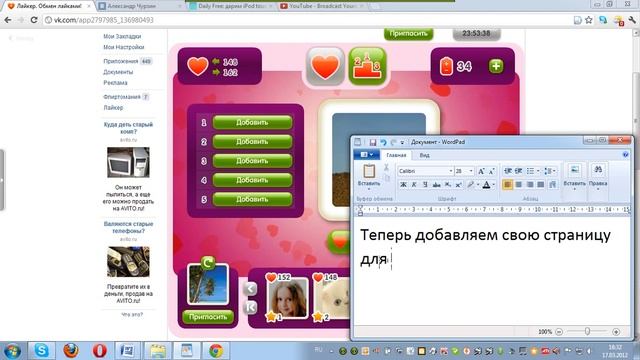640x360 pixels.
Task: Redo action in WordPad quick access toolbar
Action: click(393, 142)
